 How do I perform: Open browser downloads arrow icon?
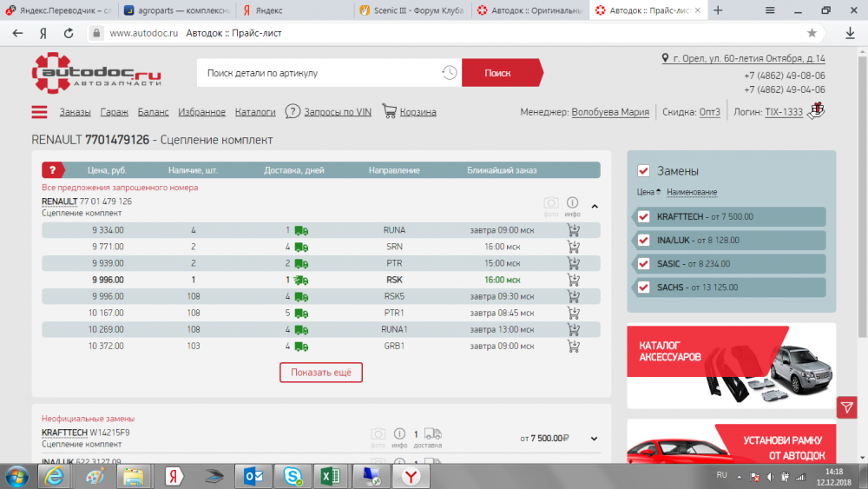pos(850,33)
